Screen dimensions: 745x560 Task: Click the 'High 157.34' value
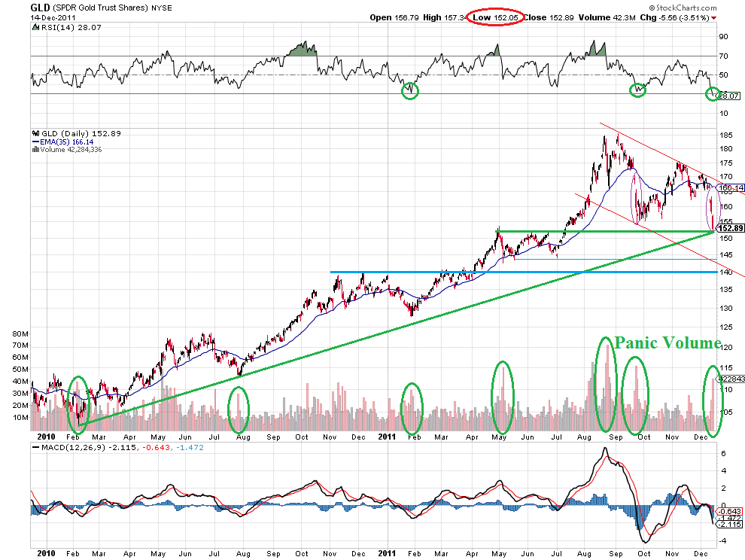click(444, 17)
